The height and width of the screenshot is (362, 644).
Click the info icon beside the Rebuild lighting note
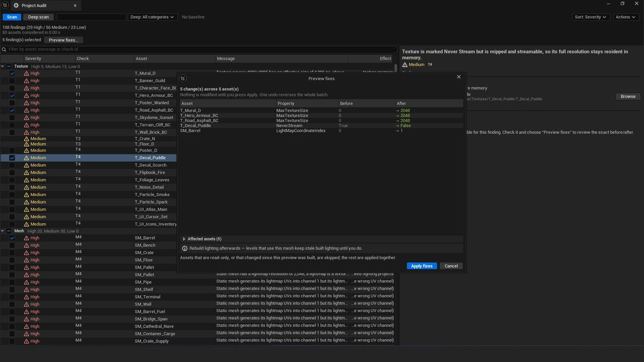click(185, 248)
